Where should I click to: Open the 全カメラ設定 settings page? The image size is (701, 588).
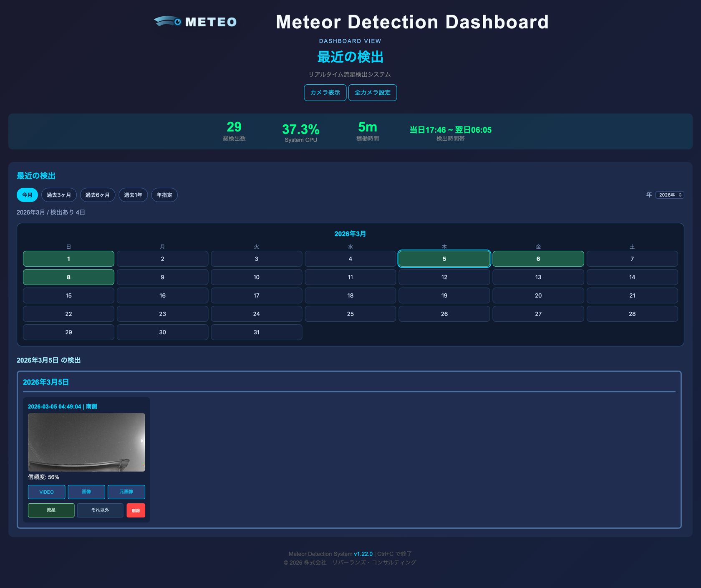(x=373, y=93)
